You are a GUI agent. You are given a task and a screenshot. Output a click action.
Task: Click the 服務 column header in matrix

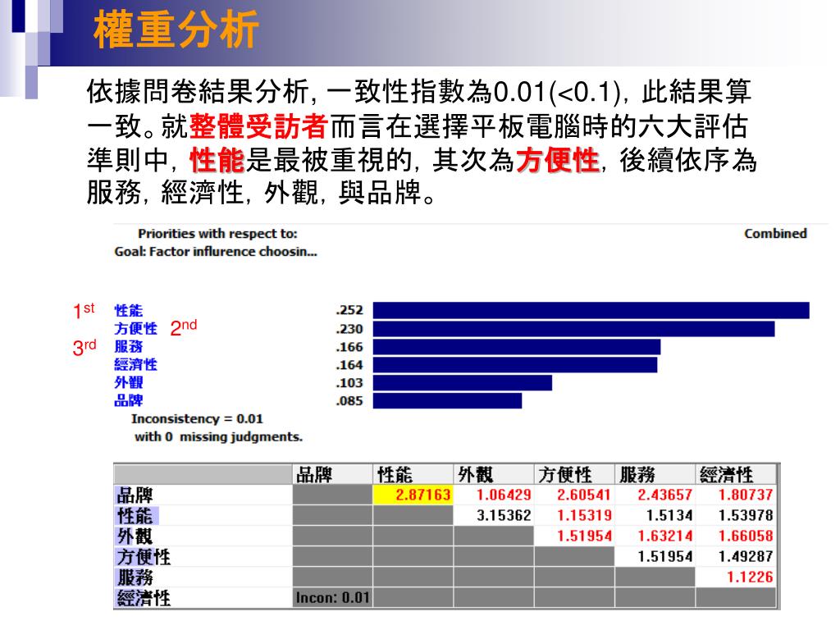click(x=655, y=475)
